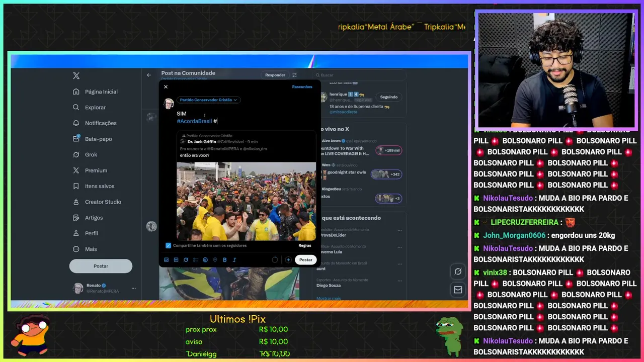The width and height of the screenshot is (644, 362).
Task: Join the RingueBeu space with +3 listeners
Action: click(388, 199)
